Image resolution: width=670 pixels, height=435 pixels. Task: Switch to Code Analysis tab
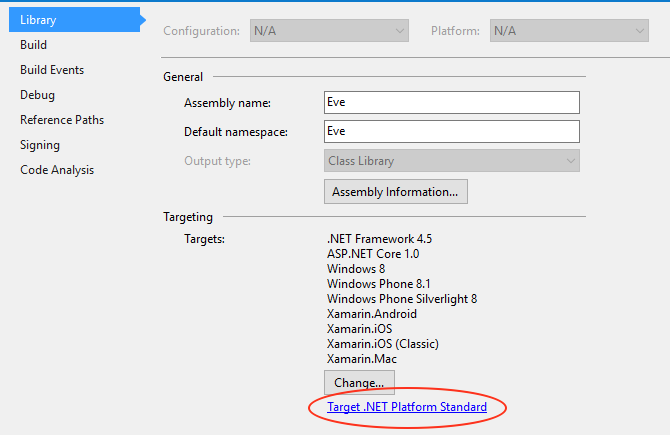coord(57,170)
